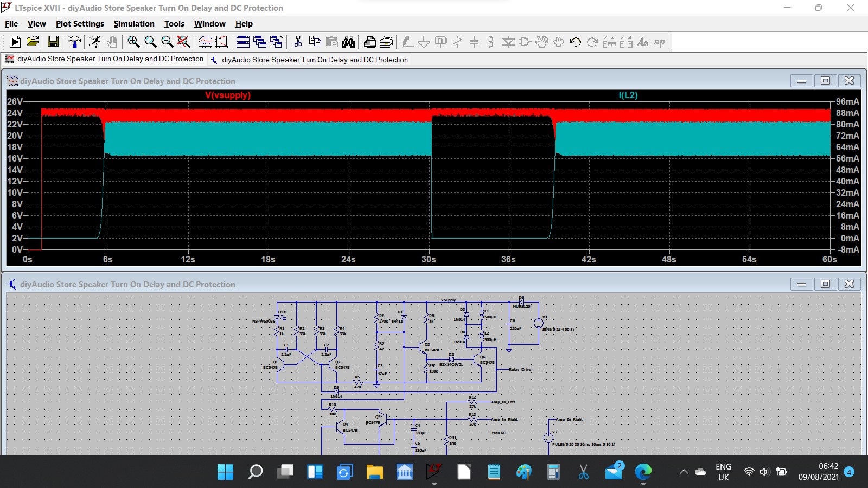Click the Rotate component icon
The height and width of the screenshot is (488, 868).
click(x=609, y=42)
